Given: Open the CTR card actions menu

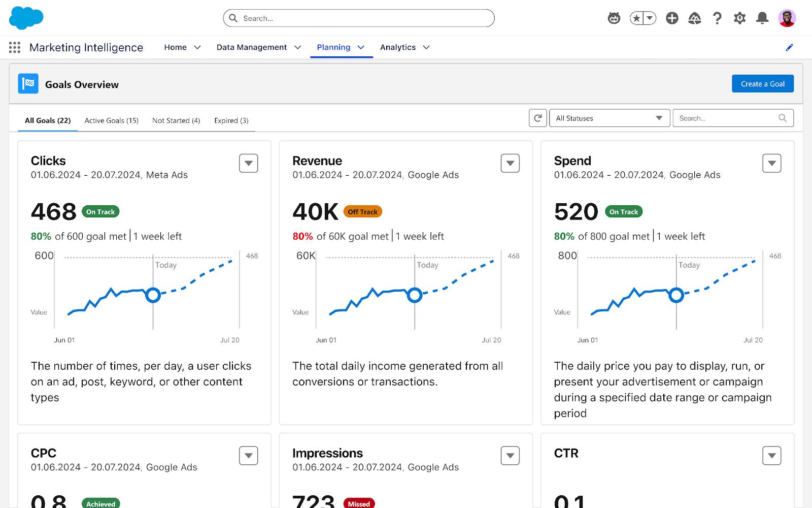Looking at the screenshot, I should click(x=772, y=455).
